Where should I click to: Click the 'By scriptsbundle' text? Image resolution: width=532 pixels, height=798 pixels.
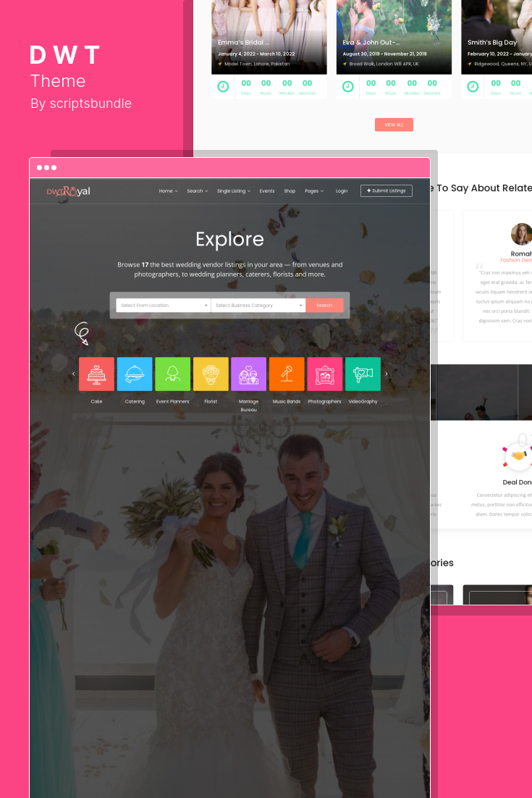click(81, 104)
